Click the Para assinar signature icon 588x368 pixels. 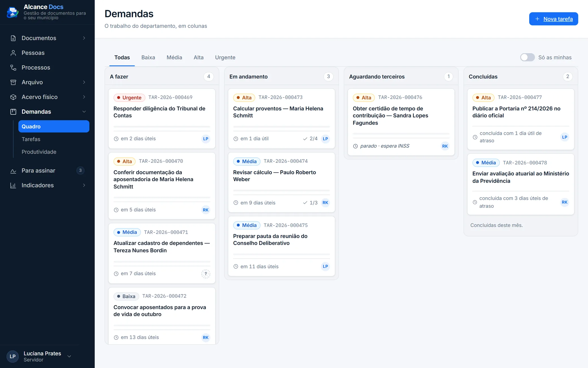click(x=13, y=171)
